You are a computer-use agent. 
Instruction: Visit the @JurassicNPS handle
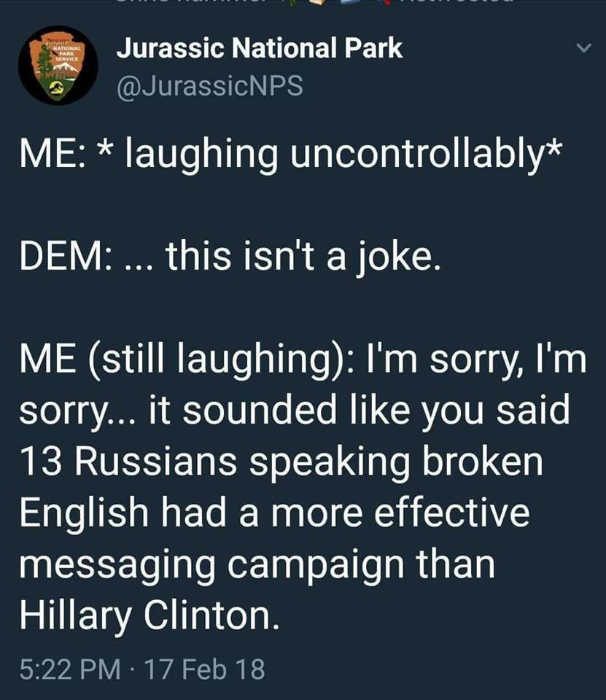(x=210, y=86)
